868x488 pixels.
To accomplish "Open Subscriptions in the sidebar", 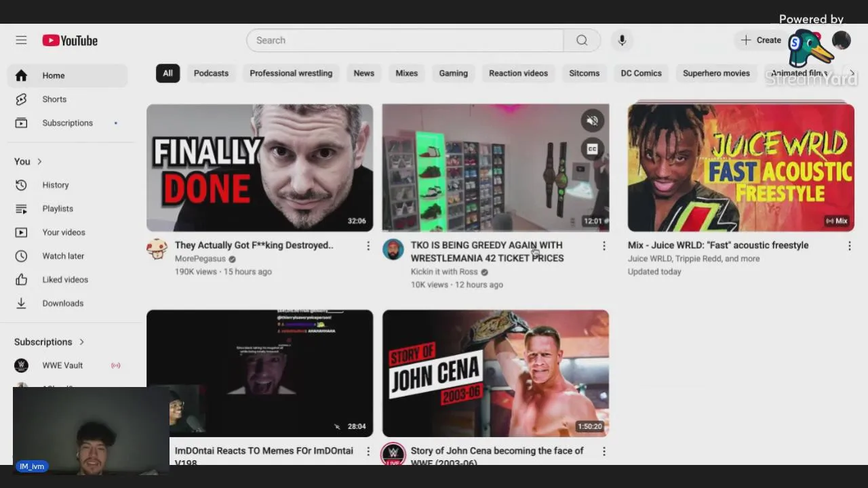I will click(x=67, y=123).
